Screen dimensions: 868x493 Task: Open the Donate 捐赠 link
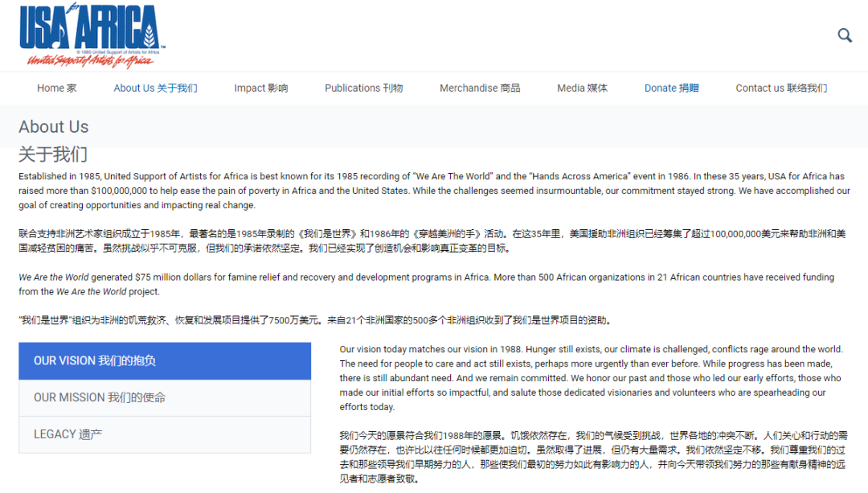671,88
